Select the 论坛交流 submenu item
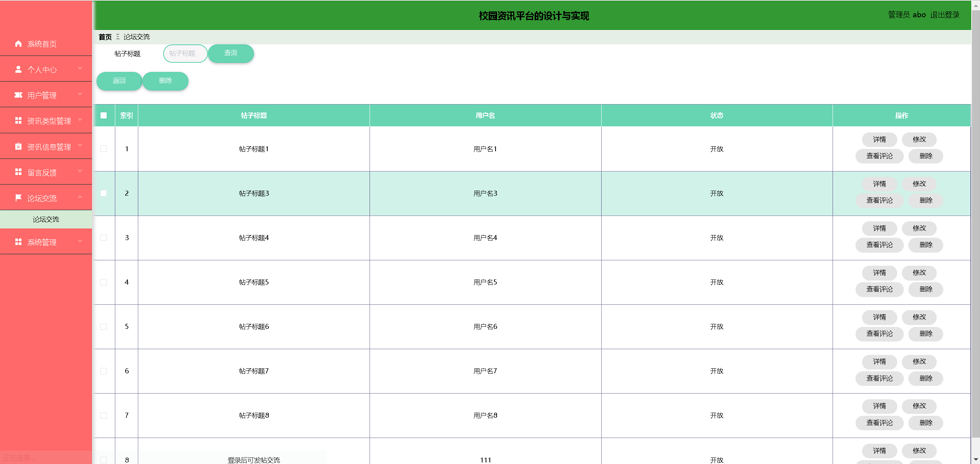Screen dimensions: 980x464 tap(46, 219)
